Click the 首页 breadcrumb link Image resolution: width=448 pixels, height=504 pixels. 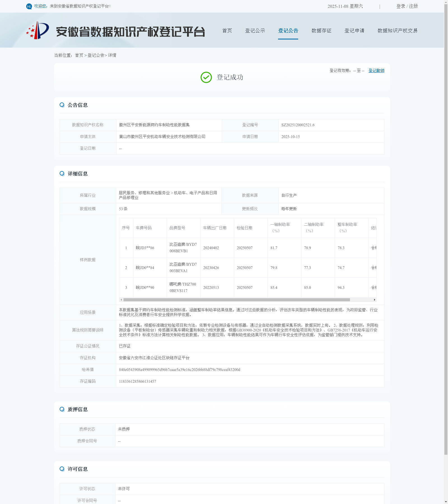point(79,55)
